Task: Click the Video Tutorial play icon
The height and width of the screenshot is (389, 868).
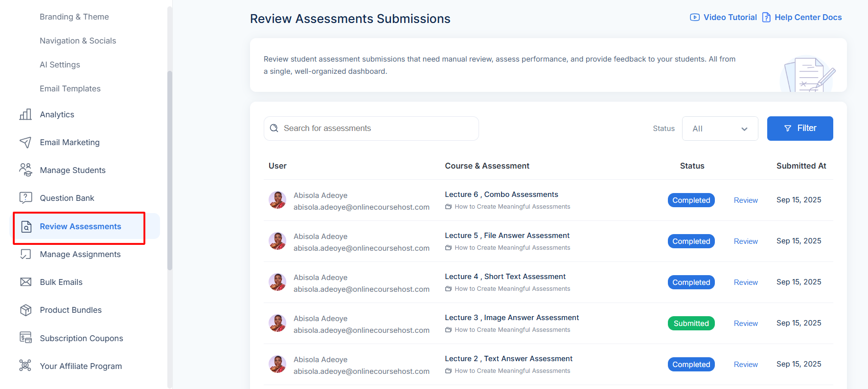Action: click(695, 17)
